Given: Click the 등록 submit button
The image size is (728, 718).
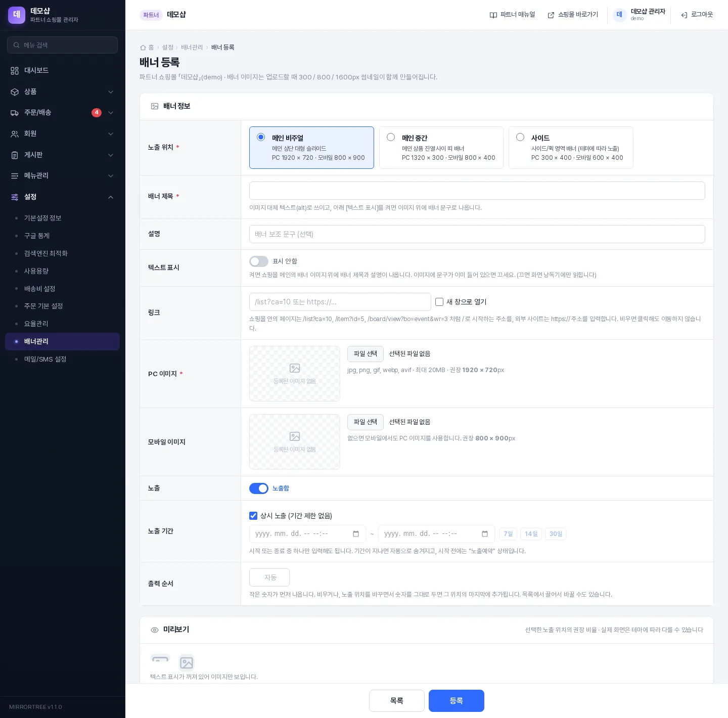Looking at the screenshot, I should tap(457, 701).
